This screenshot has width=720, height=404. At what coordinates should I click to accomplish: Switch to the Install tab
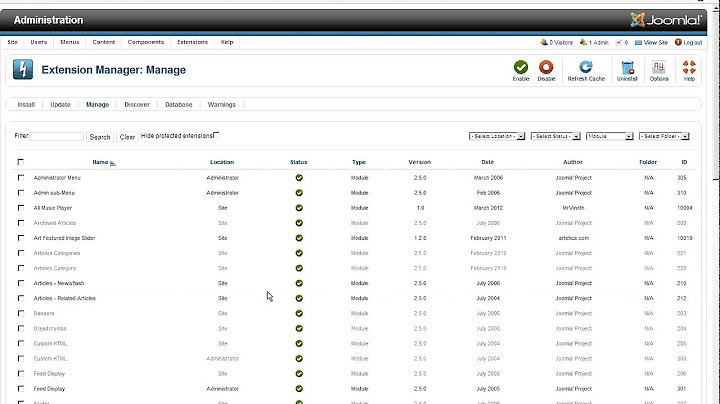(x=26, y=105)
